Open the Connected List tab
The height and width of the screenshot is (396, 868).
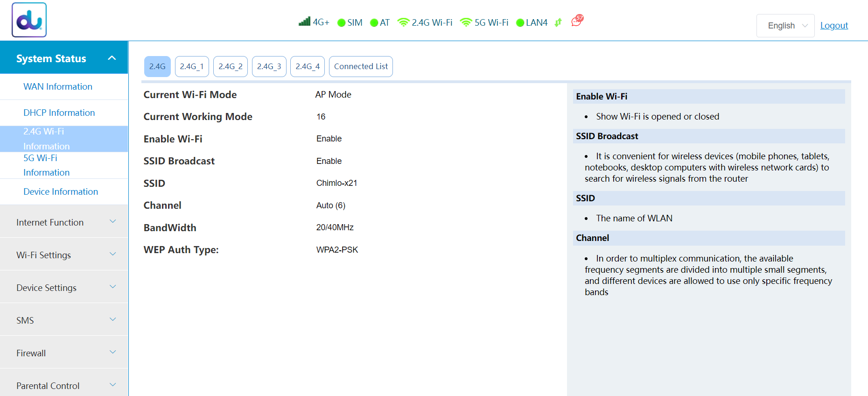click(x=361, y=66)
